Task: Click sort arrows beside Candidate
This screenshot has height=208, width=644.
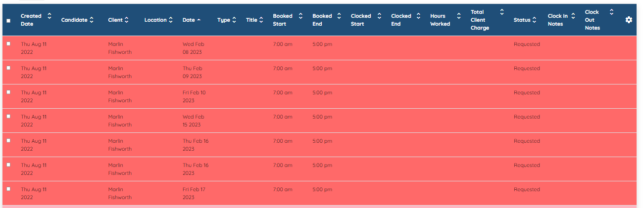Action: click(x=91, y=20)
